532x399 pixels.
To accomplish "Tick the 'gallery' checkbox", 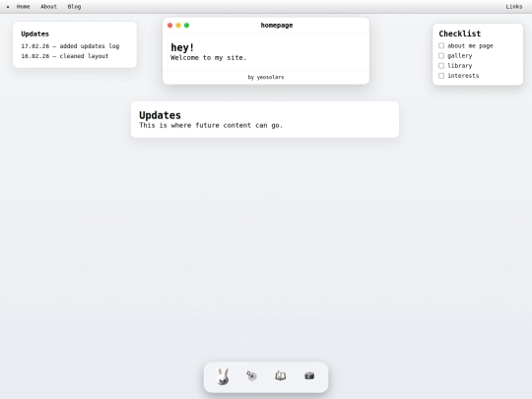I will click(x=441, y=55).
